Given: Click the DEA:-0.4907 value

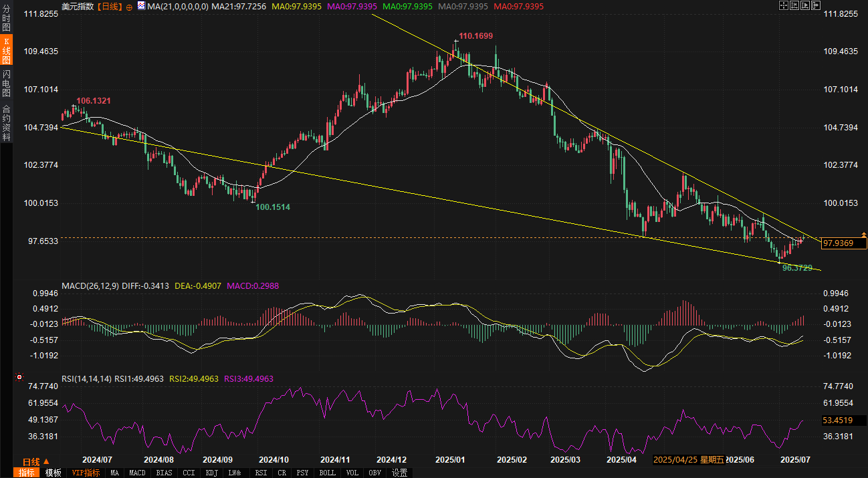Looking at the screenshot, I should click(198, 285).
